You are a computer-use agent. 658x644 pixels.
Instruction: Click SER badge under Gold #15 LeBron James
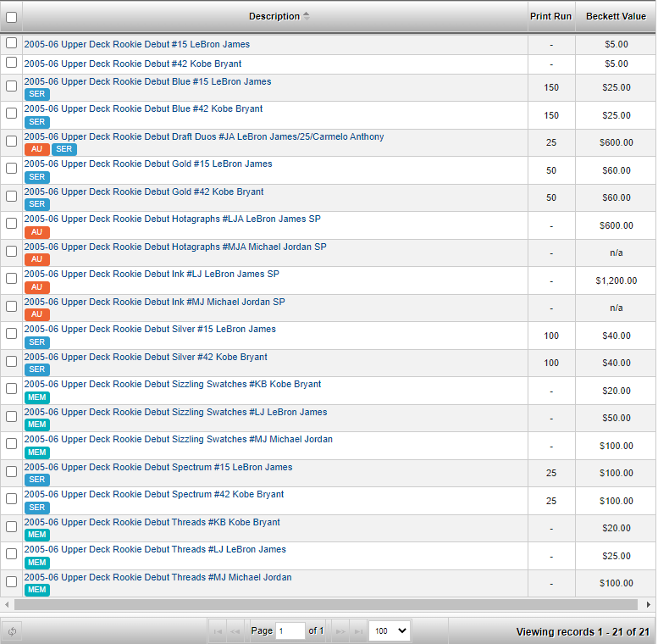tap(37, 177)
